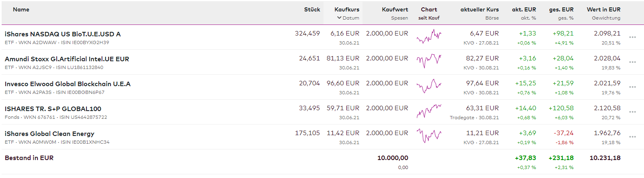This screenshot has width=644, height=178.
Task: Sort table by Name column
Action: coord(21,9)
